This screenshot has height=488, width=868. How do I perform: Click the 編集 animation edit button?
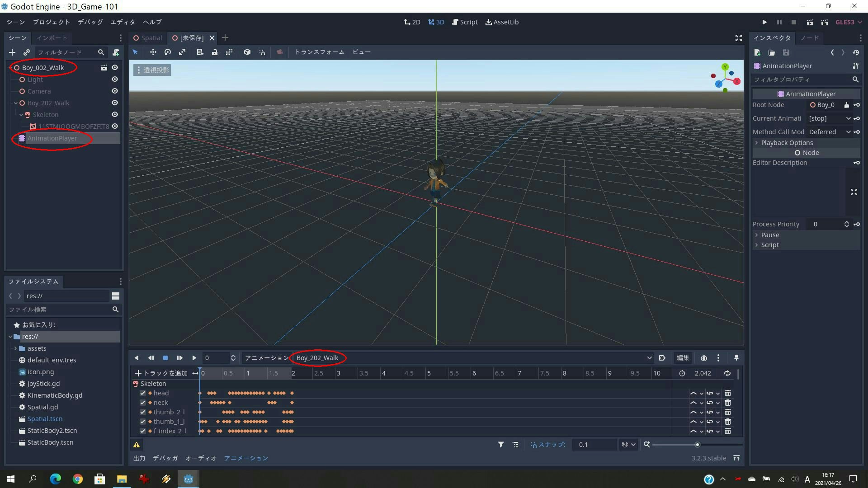[x=683, y=357]
